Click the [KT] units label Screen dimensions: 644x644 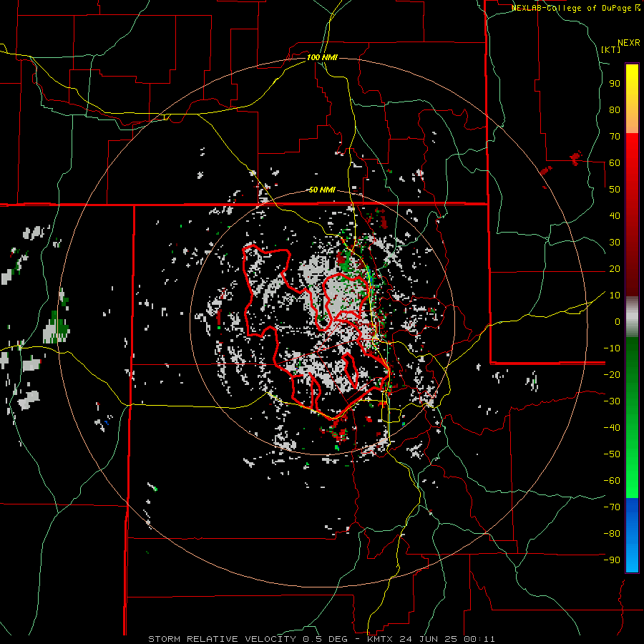(x=610, y=49)
